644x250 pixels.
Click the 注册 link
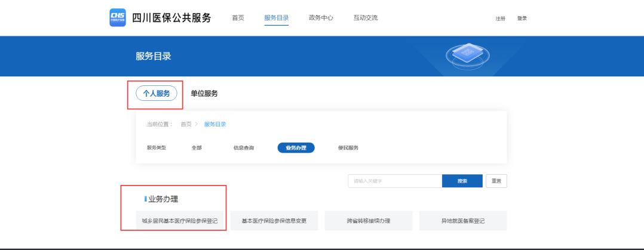500,18
